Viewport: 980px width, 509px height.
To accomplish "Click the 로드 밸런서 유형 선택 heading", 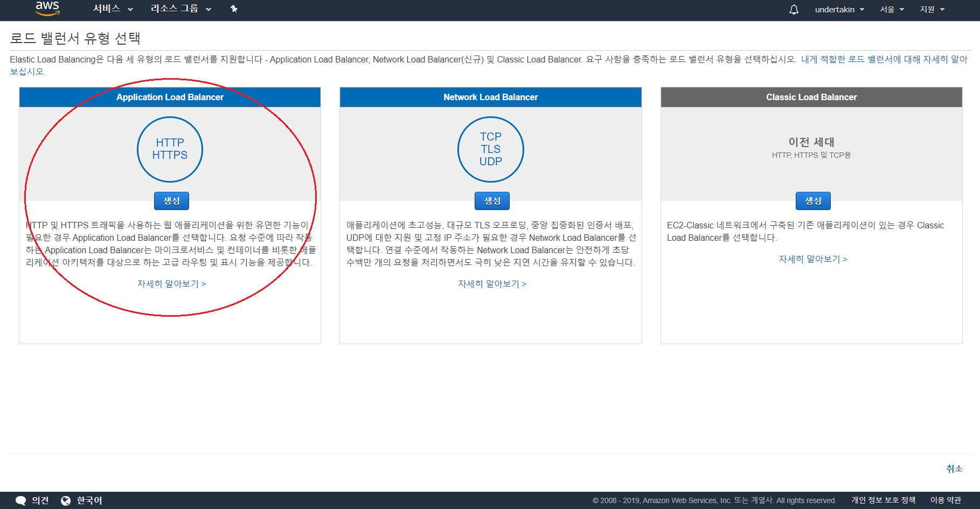I will pos(75,38).
